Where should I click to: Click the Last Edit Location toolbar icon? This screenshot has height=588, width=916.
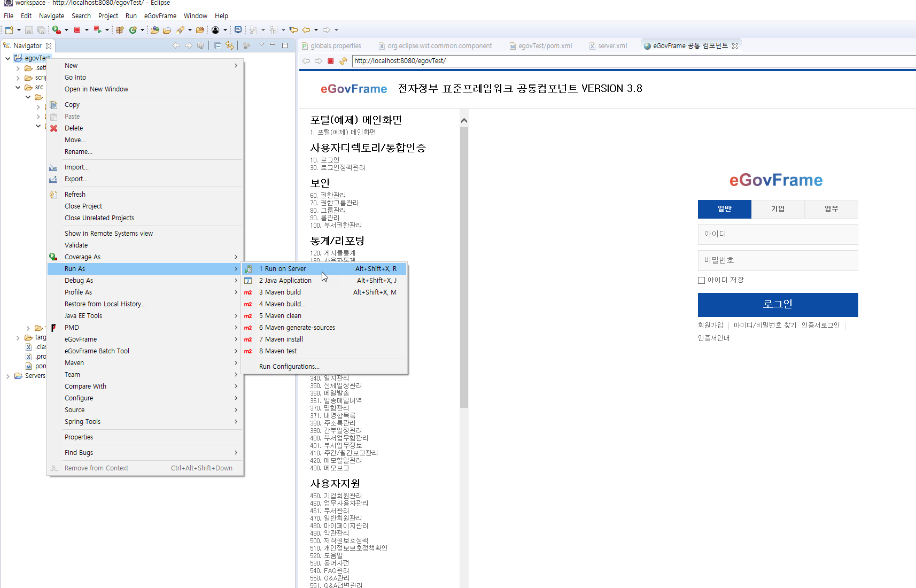[294, 30]
